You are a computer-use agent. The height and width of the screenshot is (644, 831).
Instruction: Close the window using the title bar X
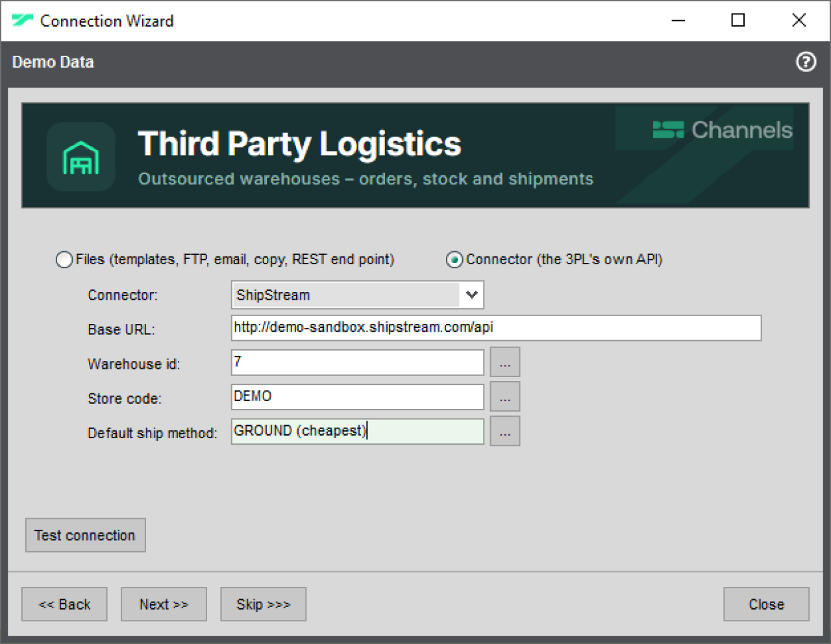[799, 21]
